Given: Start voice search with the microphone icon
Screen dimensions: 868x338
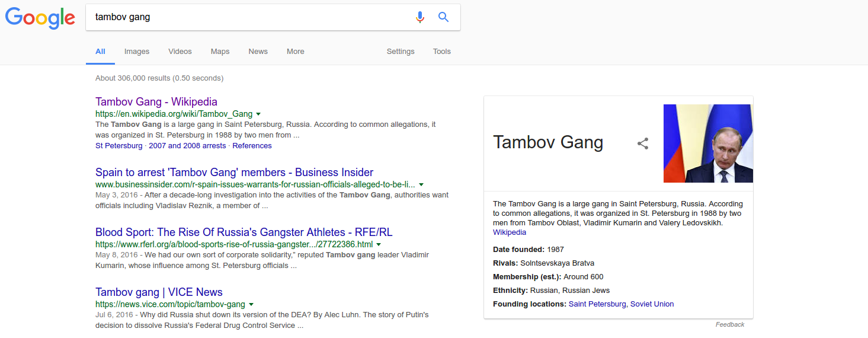Looking at the screenshot, I should (x=420, y=17).
